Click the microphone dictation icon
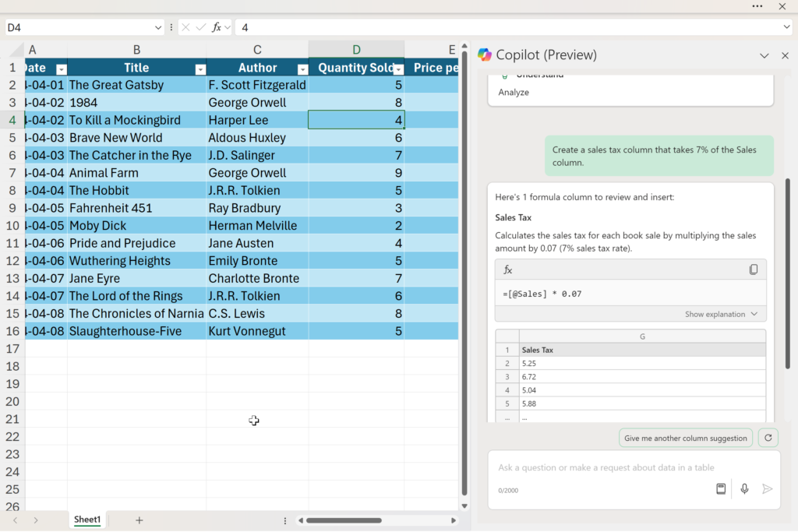798x532 pixels. (x=744, y=488)
